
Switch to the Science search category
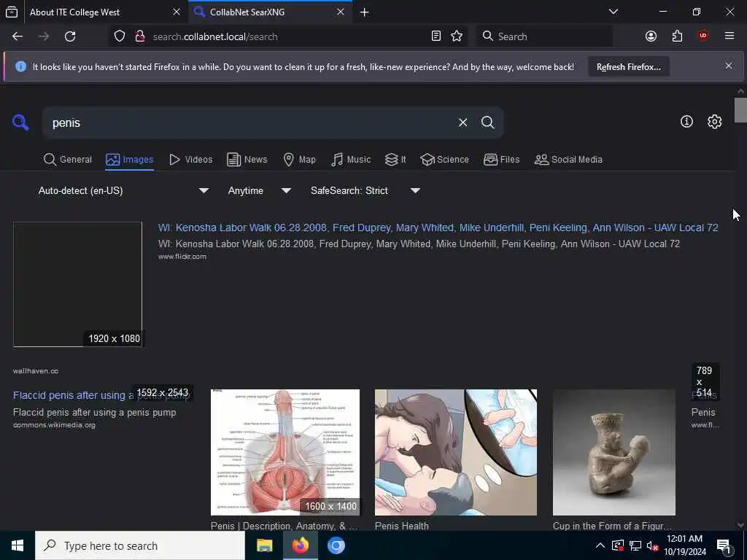444,160
